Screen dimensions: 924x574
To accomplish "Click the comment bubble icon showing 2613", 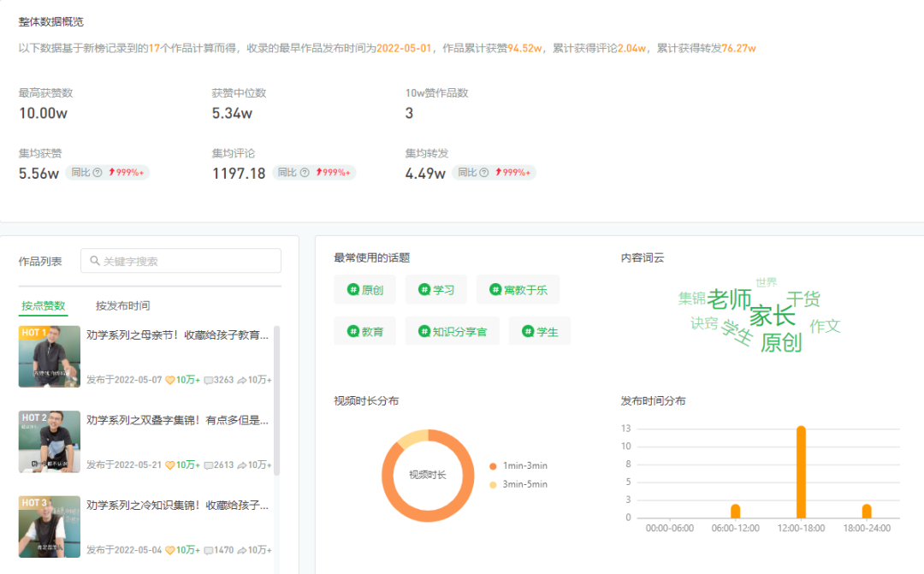I will pyautogui.click(x=207, y=465).
